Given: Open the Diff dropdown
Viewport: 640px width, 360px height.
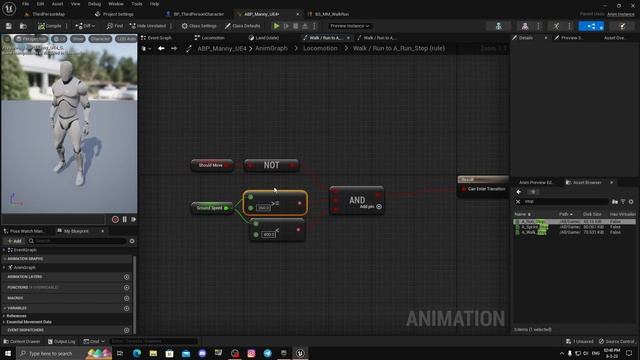Looking at the screenshot, I should (x=85, y=26).
